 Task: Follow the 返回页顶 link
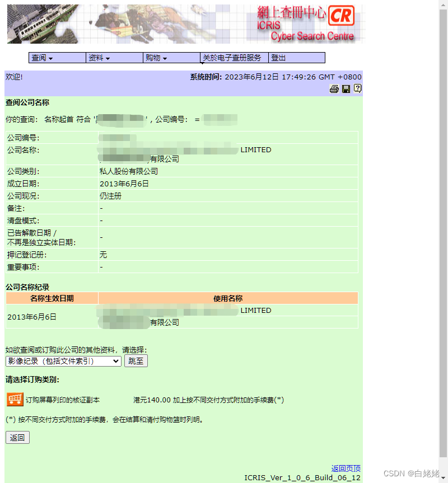click(346, 468)
